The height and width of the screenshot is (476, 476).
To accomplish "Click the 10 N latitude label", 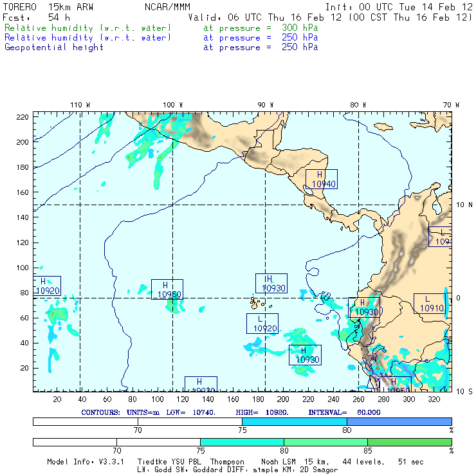I will click(464, 205).
